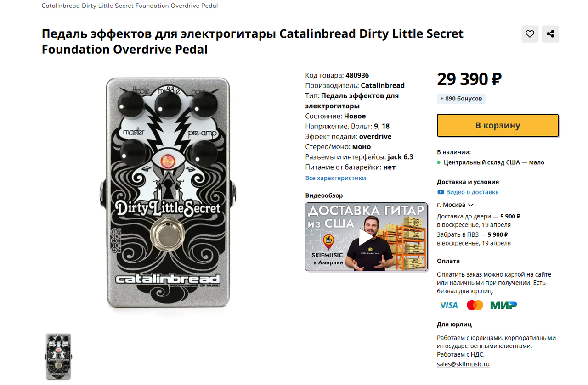
Task: Play the delivery video overview
Action: pos(366,237)
